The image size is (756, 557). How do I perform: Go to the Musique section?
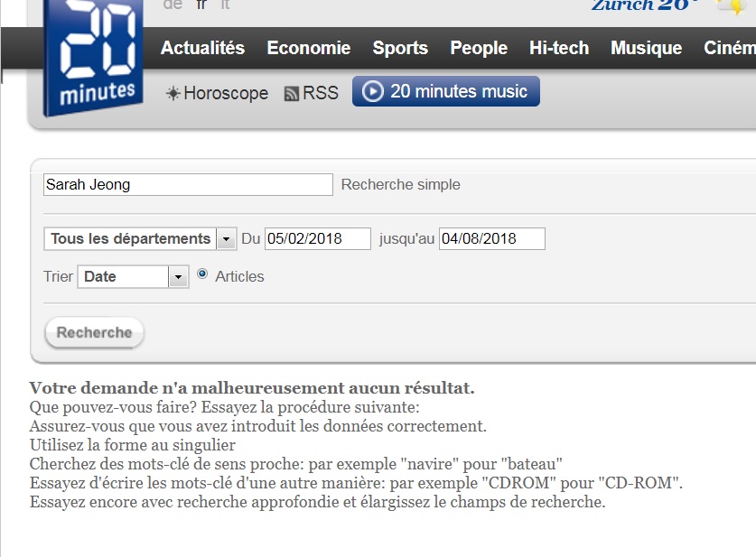[x=646, y=49]
